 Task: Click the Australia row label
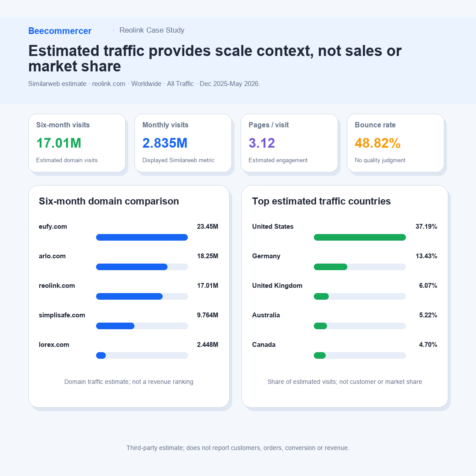266,315
